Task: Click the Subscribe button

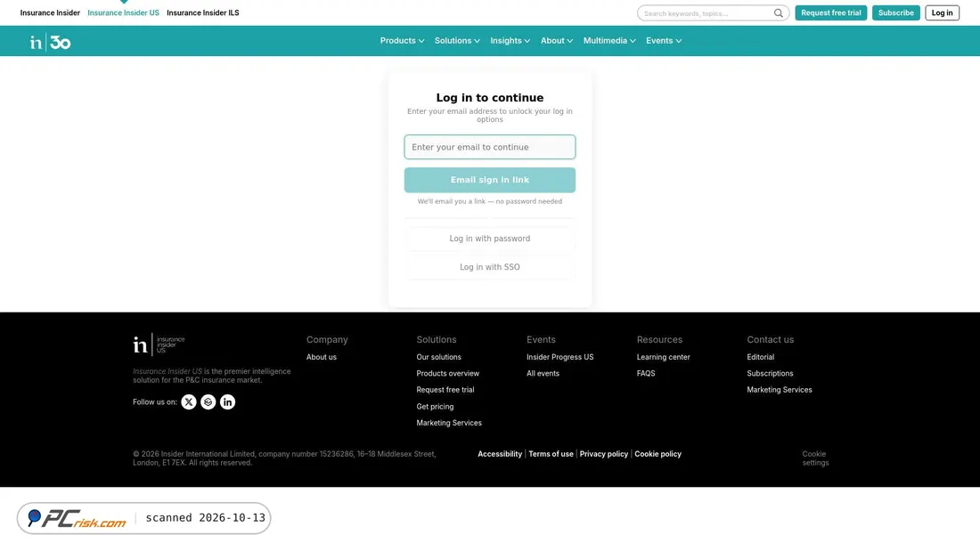Action: pyautogui.click(x=895, y=13)
